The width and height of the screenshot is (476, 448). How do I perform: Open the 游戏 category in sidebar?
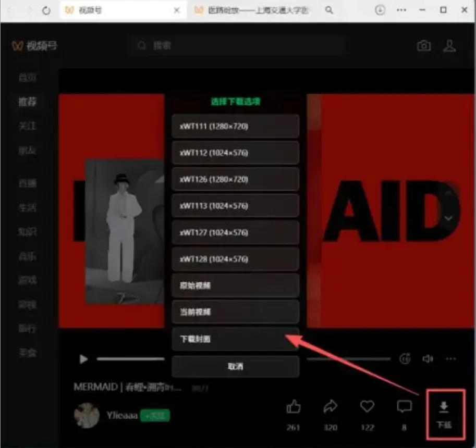[27, 280]
